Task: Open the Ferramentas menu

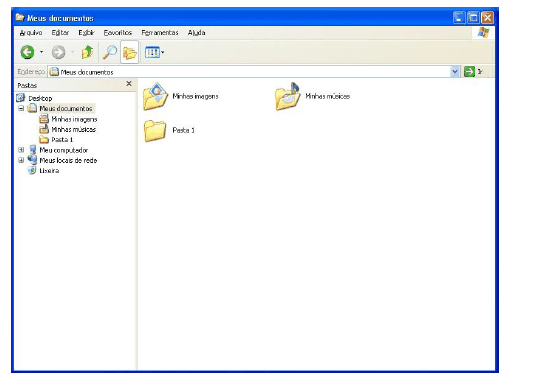Action: (x=160, y=33)
